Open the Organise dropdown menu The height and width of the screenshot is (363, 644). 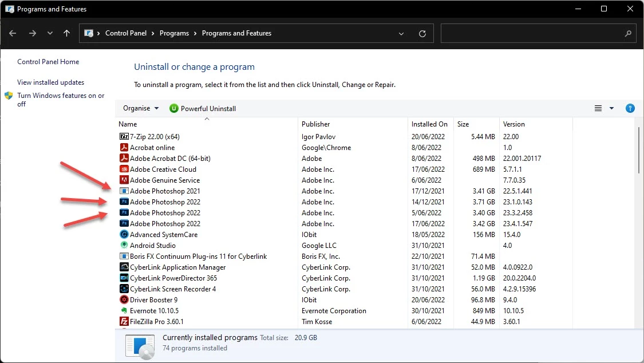point(141,108)
